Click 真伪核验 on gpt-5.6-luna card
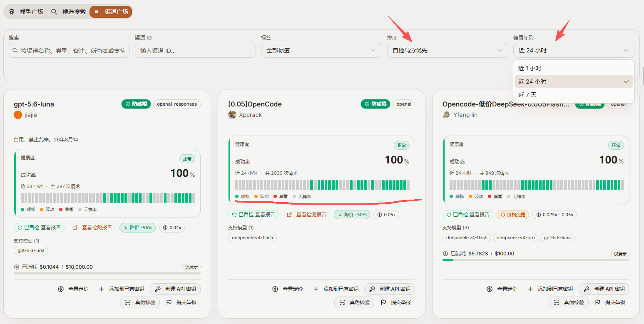The height and width of the screenshot is (324, 644). pyautogui.click(x=140, y=302)
